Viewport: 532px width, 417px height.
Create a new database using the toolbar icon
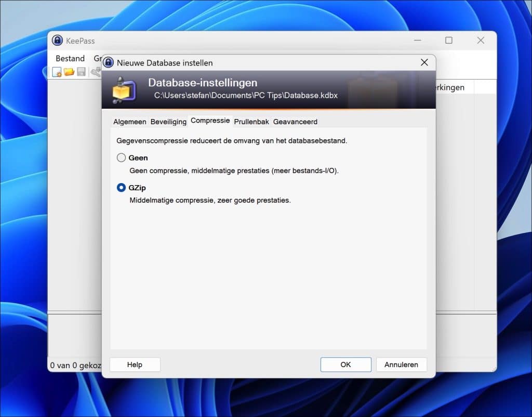coord(56,72)
